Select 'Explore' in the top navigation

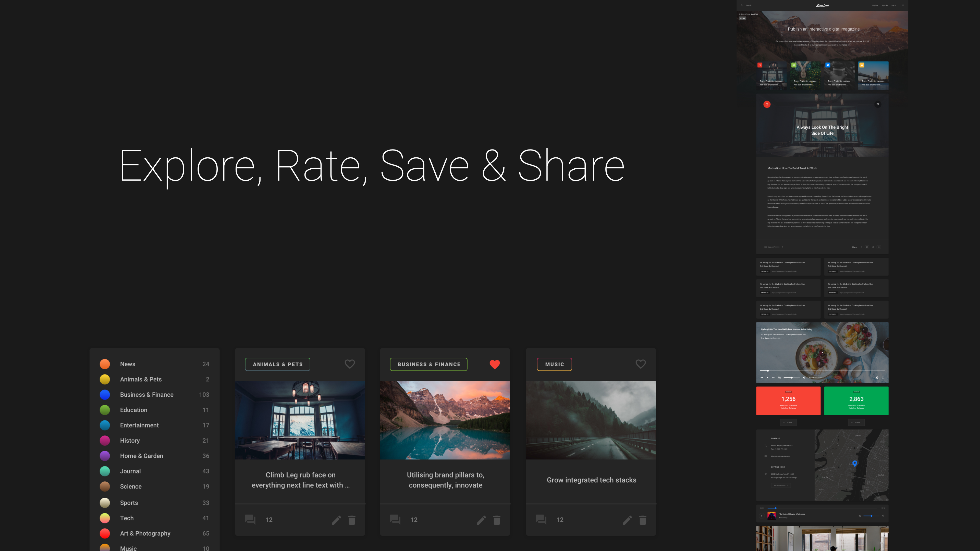pos(875,5)
